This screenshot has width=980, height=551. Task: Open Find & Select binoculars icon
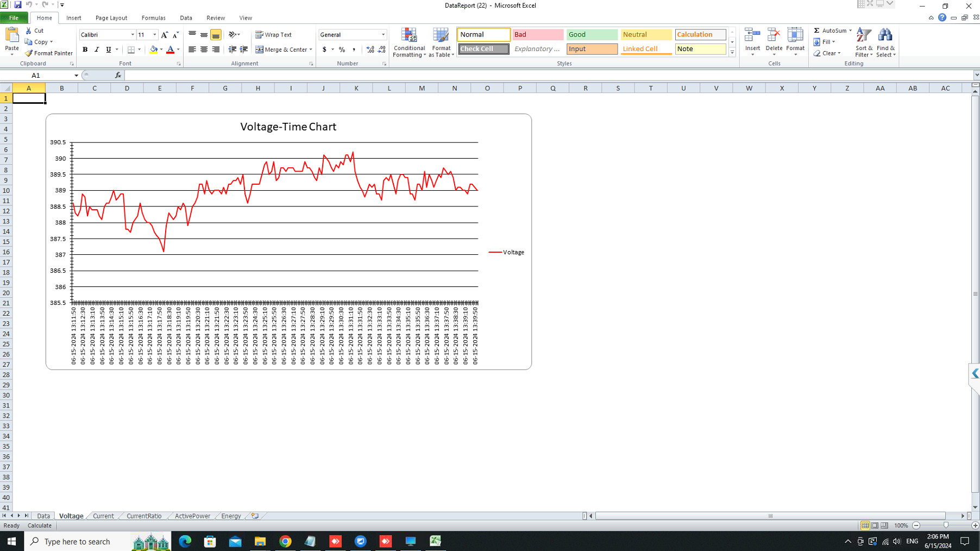coord(885,36)
